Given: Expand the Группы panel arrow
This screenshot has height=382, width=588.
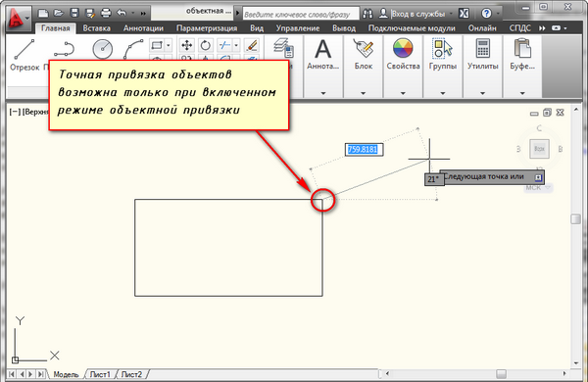Looking at the screenshot, I should click(x=443, y=93).
